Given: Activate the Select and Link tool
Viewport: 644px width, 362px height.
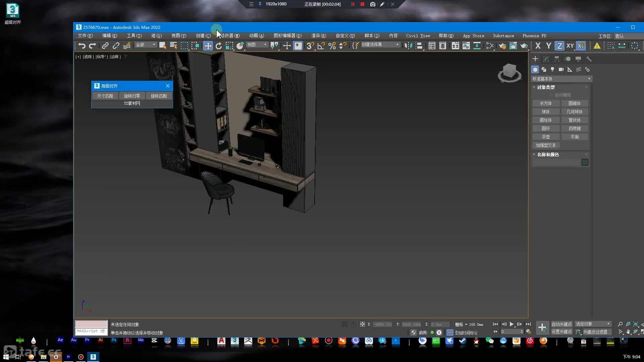Looking at the screenshot, I should tap(105, 46).
